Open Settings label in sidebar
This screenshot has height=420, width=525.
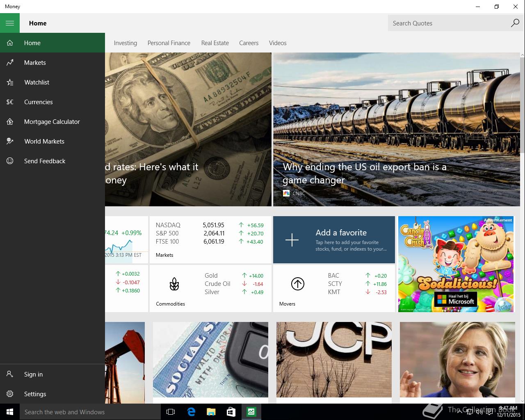(x=35, y=394)
